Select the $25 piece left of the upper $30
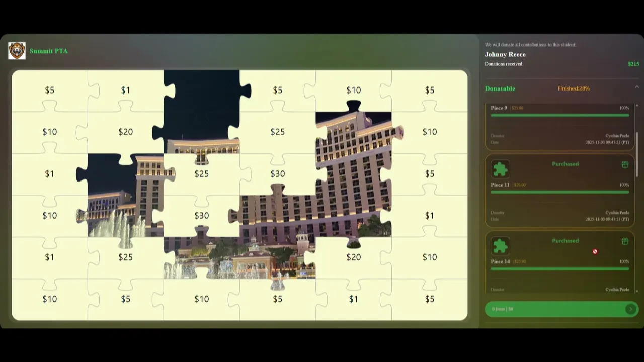Image resolution: width=644 pixels, height=362 pixels. tap(201, 173)
